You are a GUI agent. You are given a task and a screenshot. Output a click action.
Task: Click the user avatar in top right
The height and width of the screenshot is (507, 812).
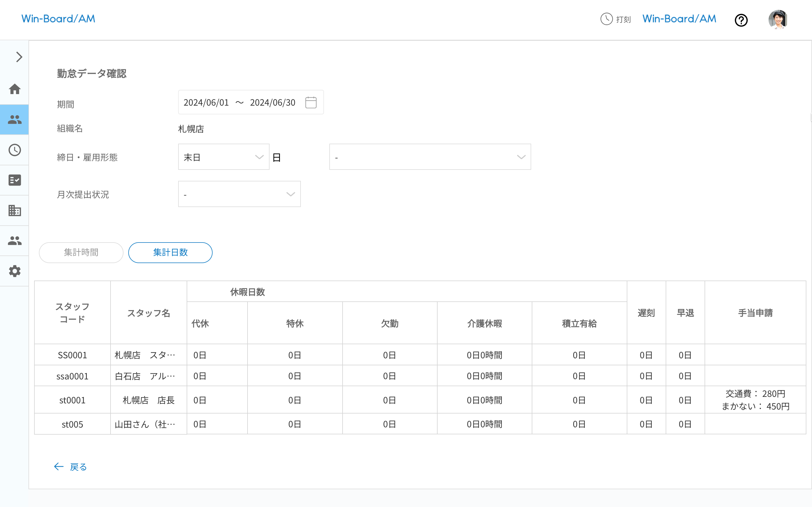(x=778, y=19)
